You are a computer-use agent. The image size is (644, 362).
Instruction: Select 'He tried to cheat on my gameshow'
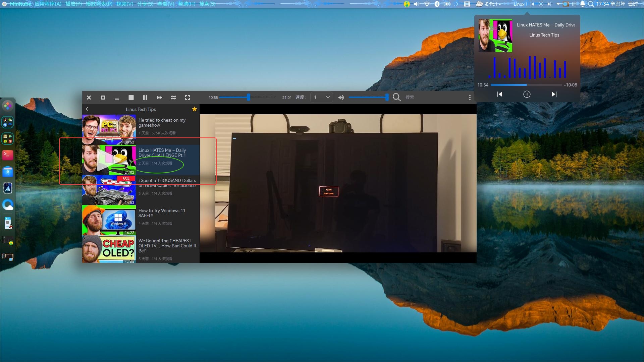162,123
